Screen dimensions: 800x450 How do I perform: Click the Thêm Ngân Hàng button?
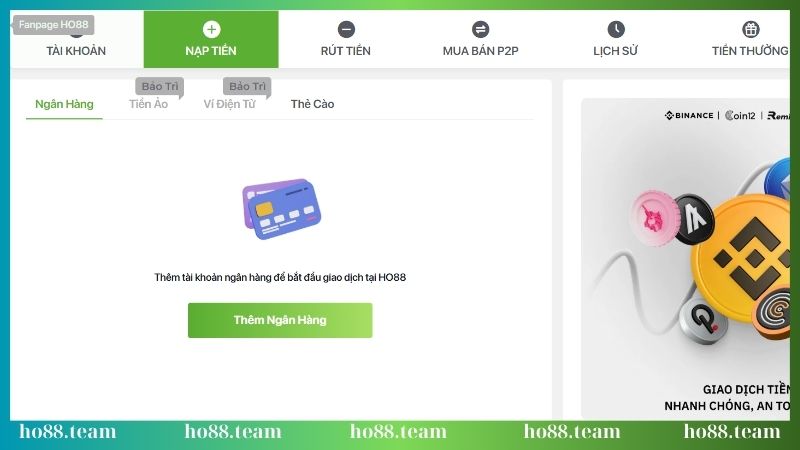pyautogui.click(x=280, y=320)
